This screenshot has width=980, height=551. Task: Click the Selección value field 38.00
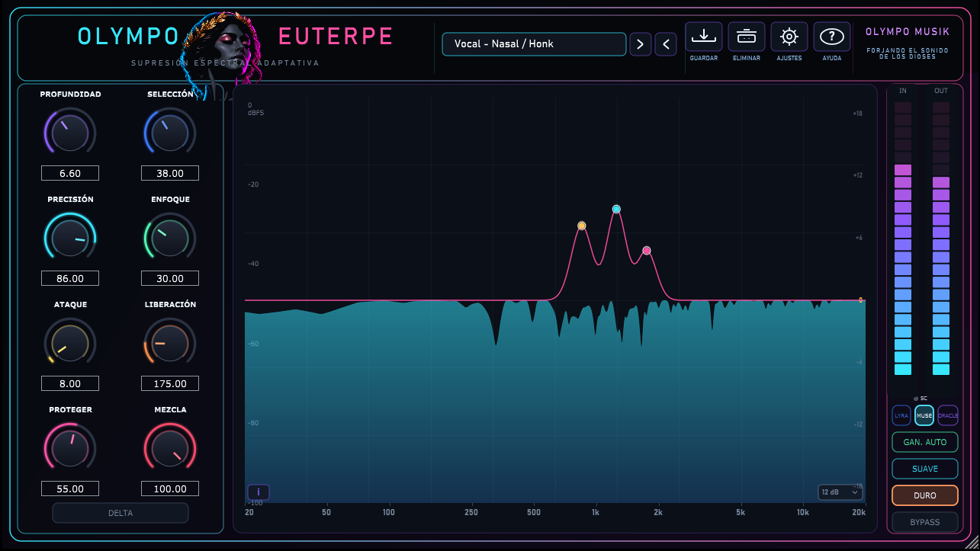click(x=170, y=173)
